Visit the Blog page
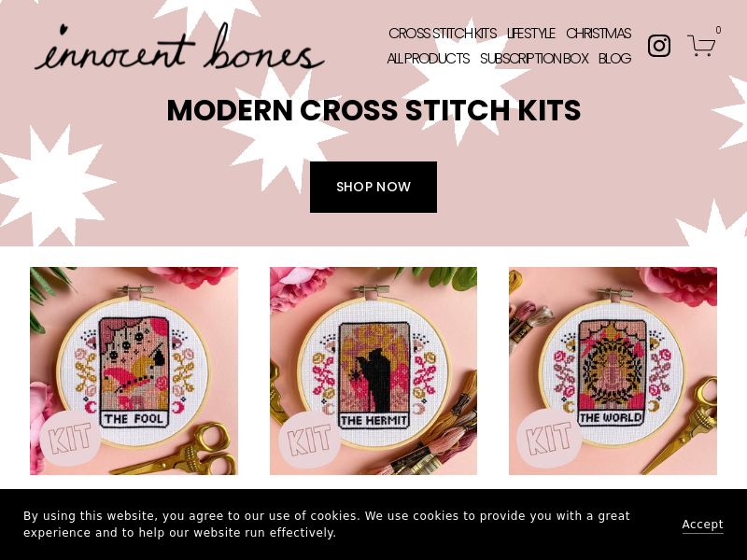 tap(614, 59)
